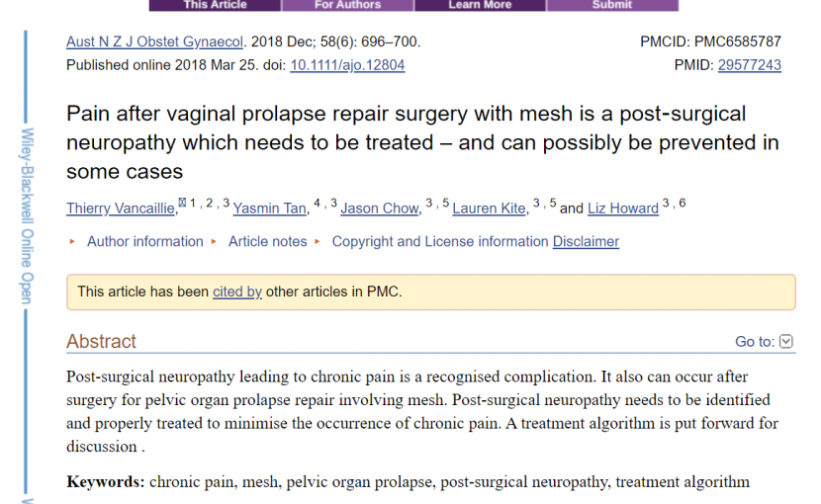Expand the Article notes section
This screenshot has height=504, width=821.
(267, 241)
